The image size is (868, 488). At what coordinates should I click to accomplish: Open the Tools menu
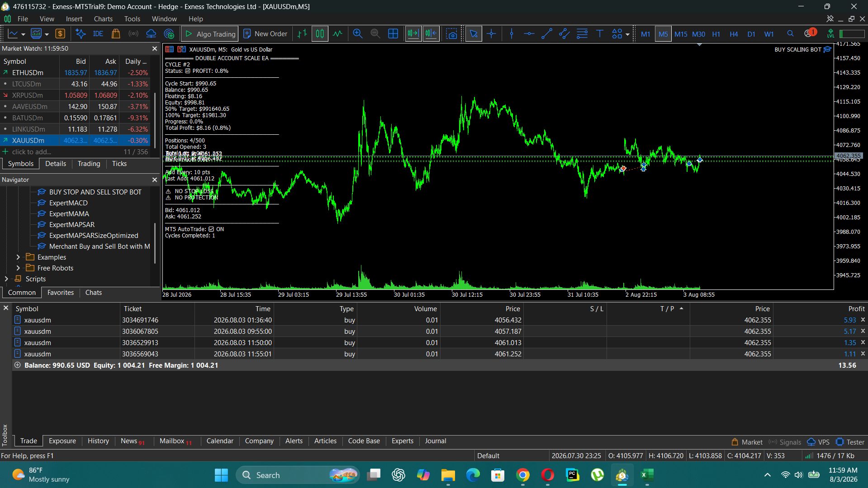tap(132, 19)
